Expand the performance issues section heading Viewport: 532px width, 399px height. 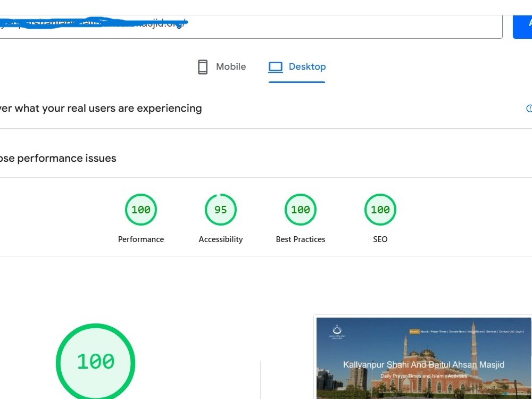coord(58,158)
